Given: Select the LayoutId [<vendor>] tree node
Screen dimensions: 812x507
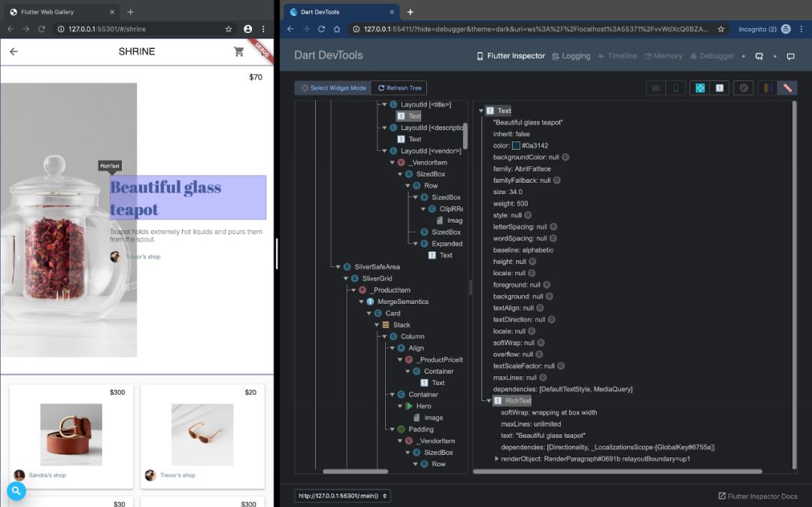Looking at the screenshot, I should 425,150.
